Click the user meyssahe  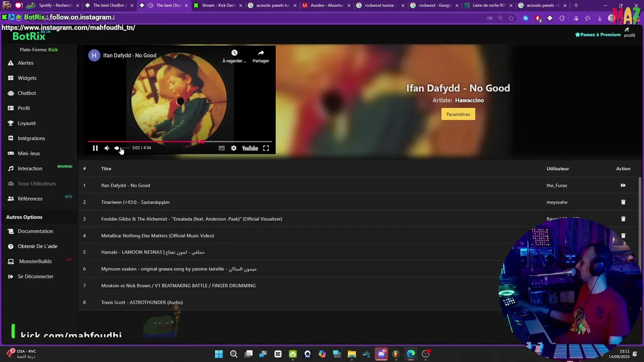tap(557, 202)
